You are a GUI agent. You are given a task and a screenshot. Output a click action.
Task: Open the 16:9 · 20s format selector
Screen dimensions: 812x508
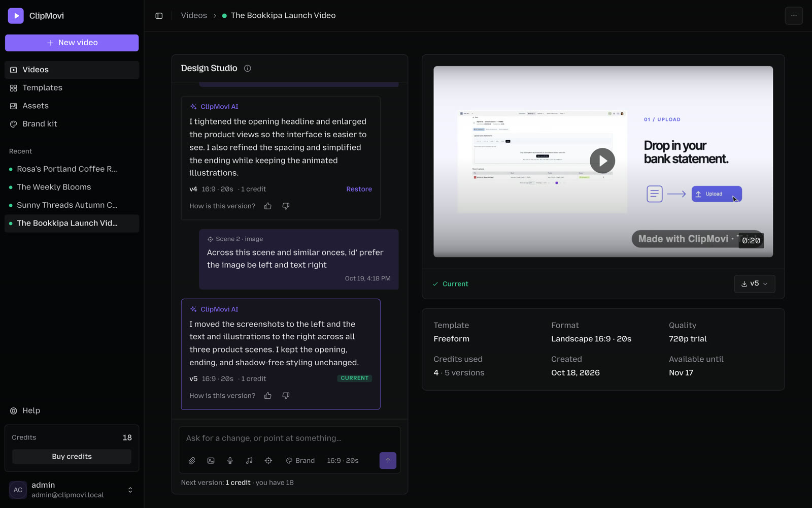343,461
